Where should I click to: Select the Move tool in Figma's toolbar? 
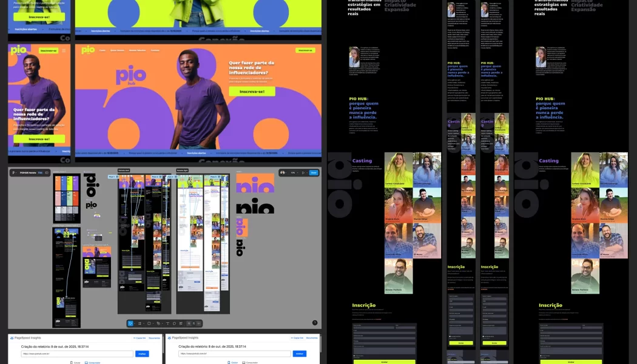tap(130, 323)
